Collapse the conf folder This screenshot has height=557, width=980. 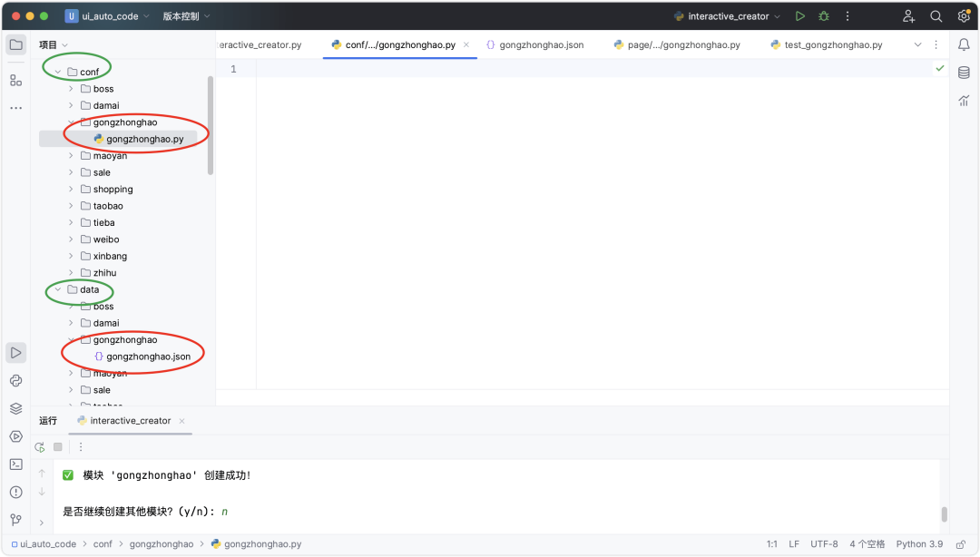click(x=58, y=72)
